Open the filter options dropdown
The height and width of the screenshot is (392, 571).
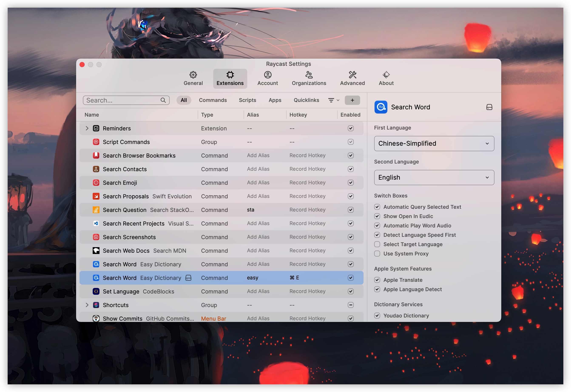pos(334,100)
